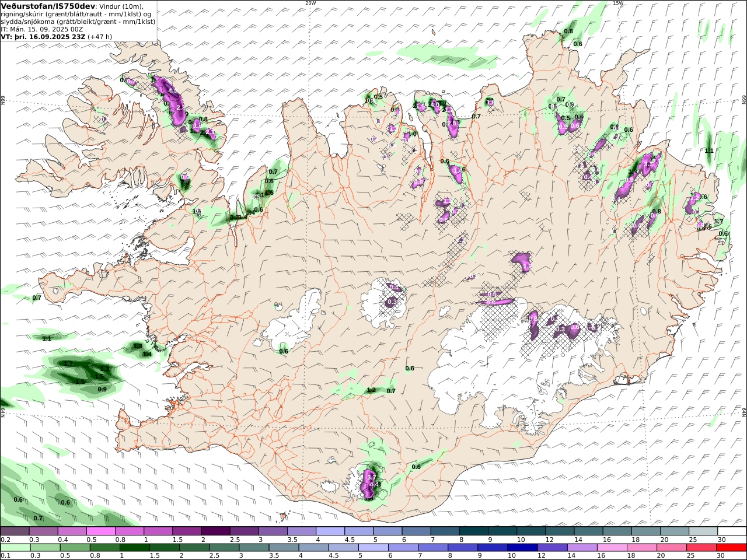Click the 30 label under the white swatch
The width and height of the screenshot is (747, 560).
coord(721,540)
